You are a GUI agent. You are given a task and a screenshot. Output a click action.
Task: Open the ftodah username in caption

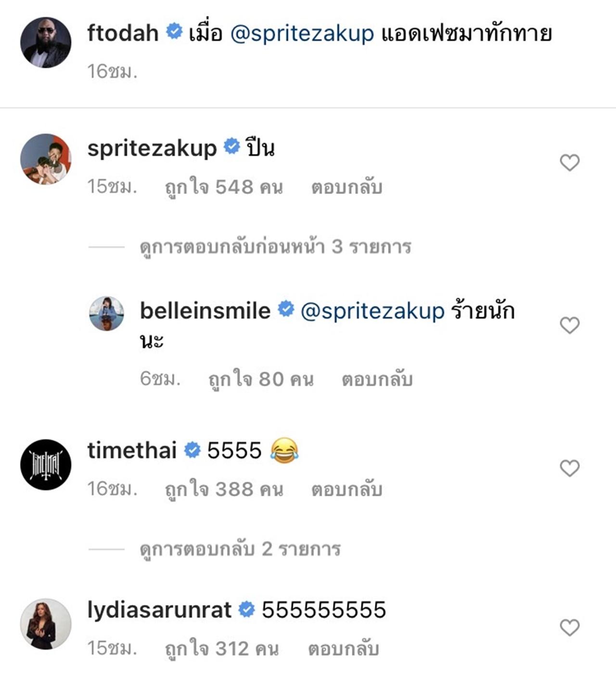pos(123,34)
